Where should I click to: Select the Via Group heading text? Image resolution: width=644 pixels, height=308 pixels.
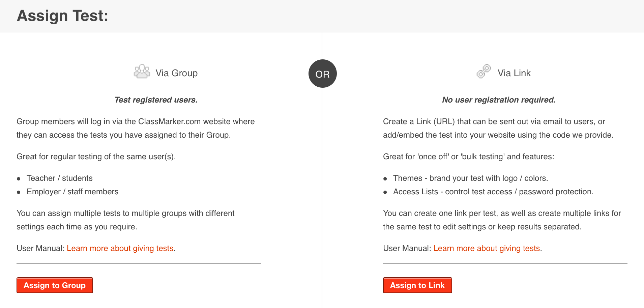click(176, 73)
